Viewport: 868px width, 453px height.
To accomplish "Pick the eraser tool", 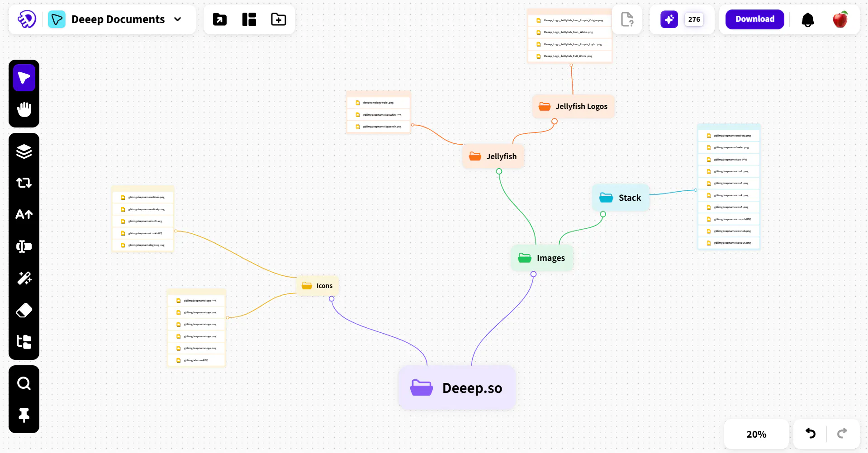I will pyautogui.click(x=24, y=310).
